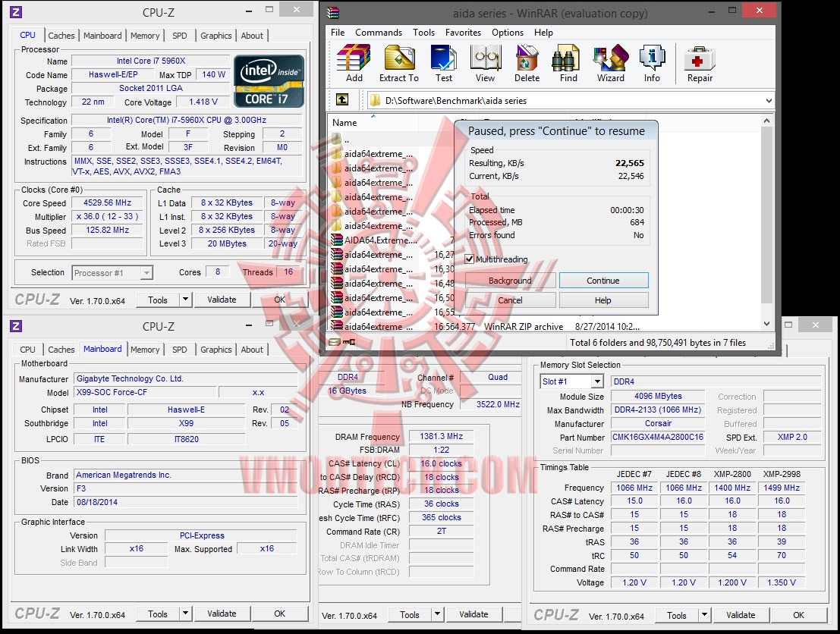Open the Find tool in WinRAR
This screenshot has height=634, width=840.
point(568,63)
